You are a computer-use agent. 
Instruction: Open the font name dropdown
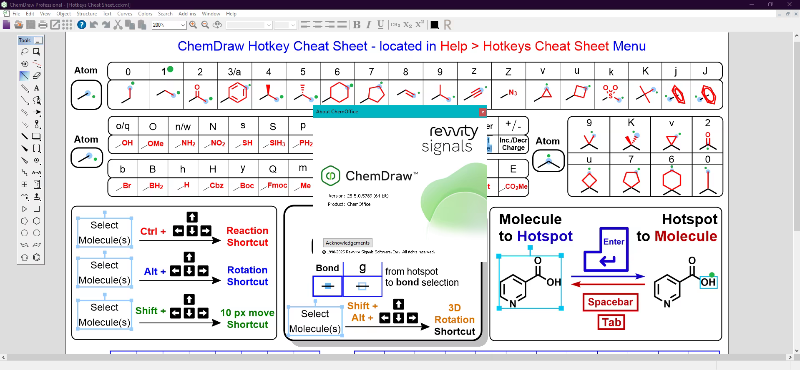(269, 24)
